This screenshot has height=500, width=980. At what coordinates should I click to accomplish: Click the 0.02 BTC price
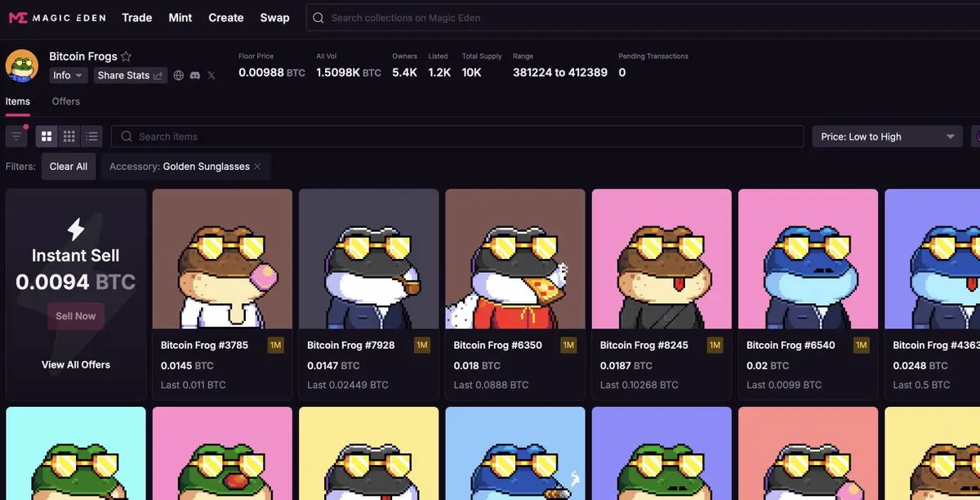pos(768,365)
